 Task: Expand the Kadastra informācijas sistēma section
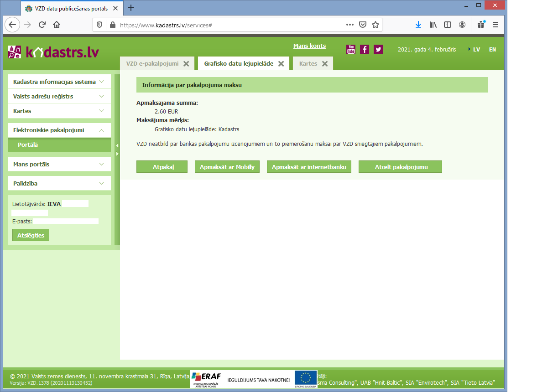(58, 81)
